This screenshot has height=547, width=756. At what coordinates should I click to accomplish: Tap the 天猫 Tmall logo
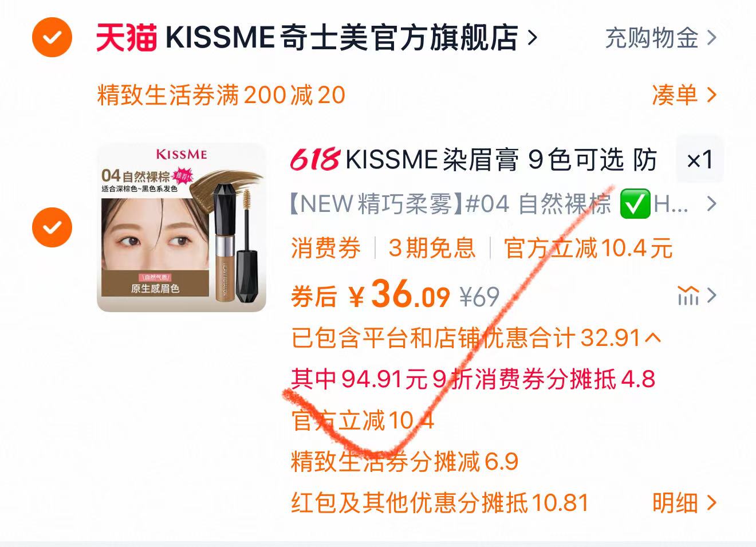127,38
